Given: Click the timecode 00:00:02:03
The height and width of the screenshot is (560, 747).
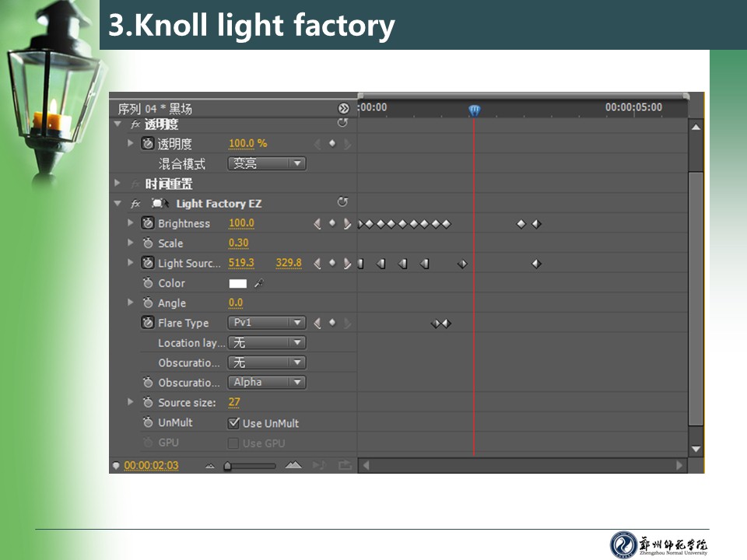Looking at the screenshot, I should 151,465.
